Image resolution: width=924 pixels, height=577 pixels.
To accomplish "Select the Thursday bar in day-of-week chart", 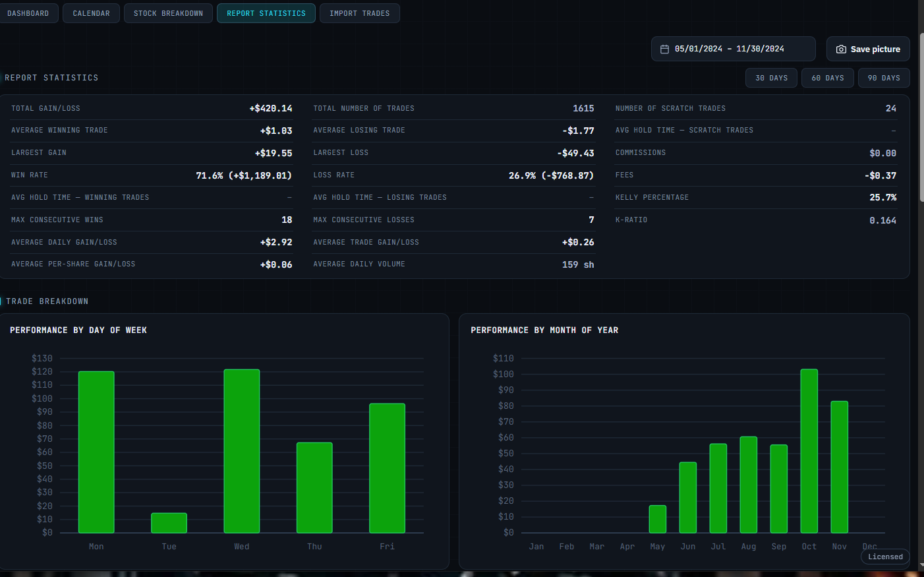I will click(314, 487).
